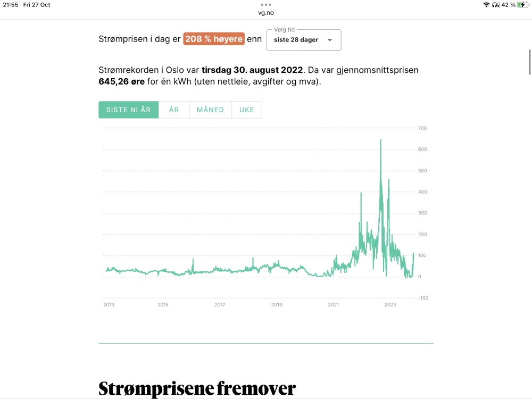Click the 2013 x-axis label

109,305
